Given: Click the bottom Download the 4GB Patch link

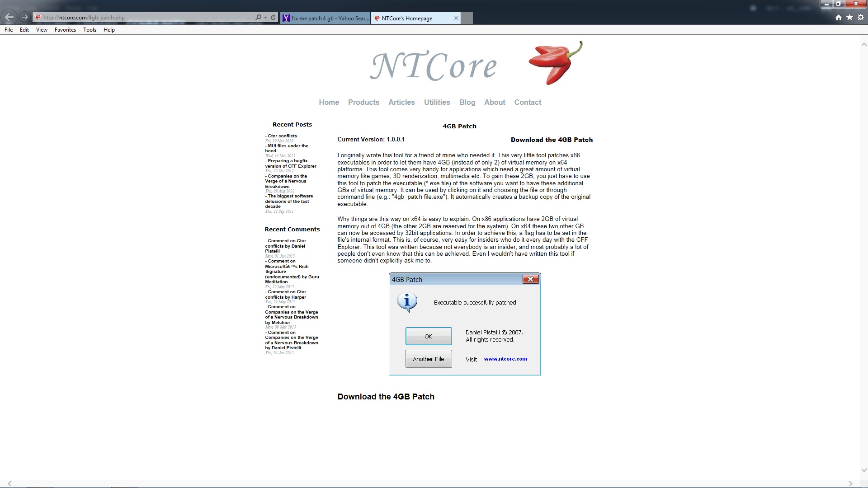Looking at the screenshot, I should coord(386,397).
